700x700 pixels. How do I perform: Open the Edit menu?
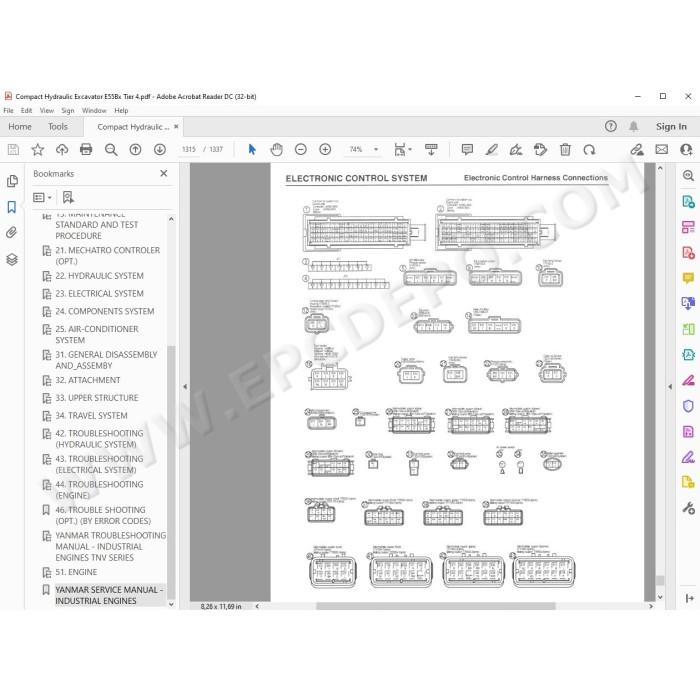(26, 110)
